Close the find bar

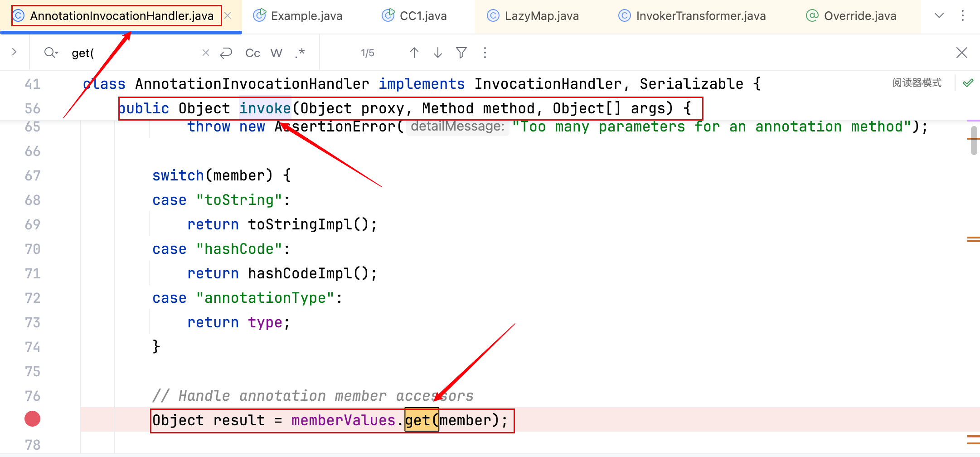(x=961, y=53)
